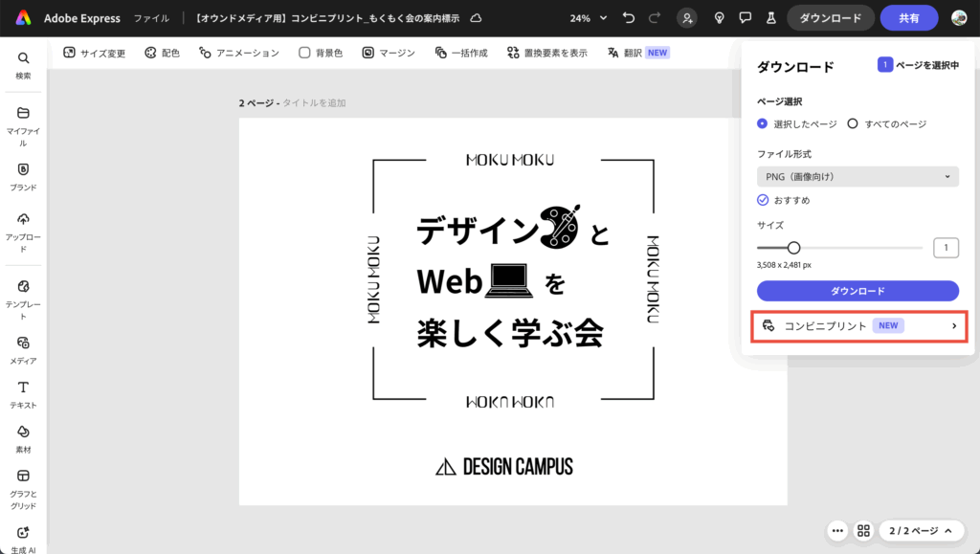Click the 共有 share button
Image resolution: width=980 pixels, height=554 pixels.
909,18
